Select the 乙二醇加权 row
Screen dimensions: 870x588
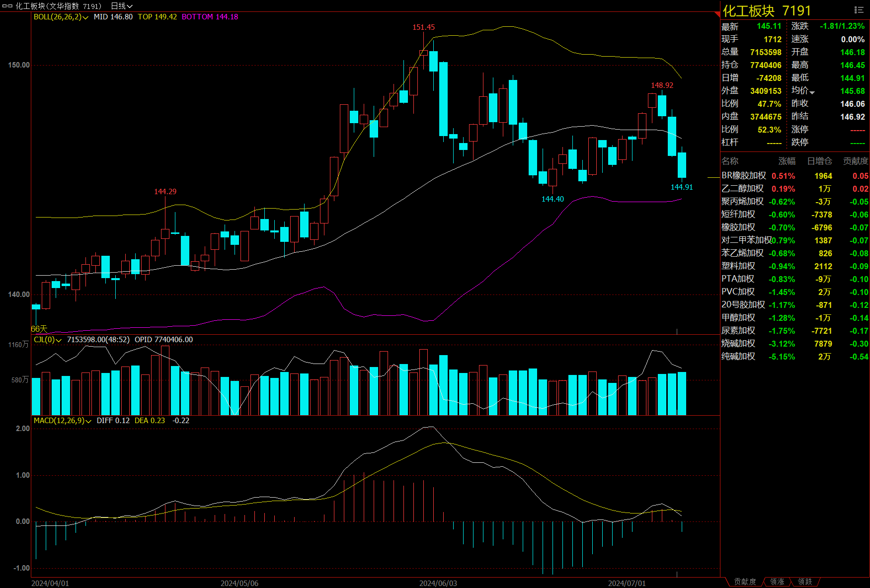(795, 189)
